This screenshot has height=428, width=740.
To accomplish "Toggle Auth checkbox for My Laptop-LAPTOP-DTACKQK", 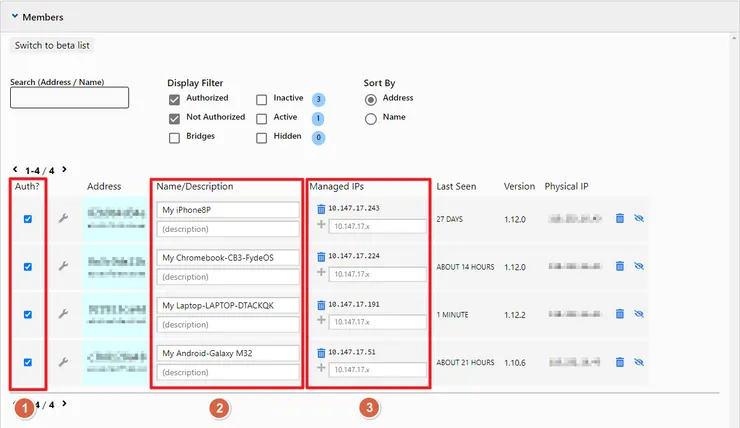I will pyautogui.click(x=28, y=314).
